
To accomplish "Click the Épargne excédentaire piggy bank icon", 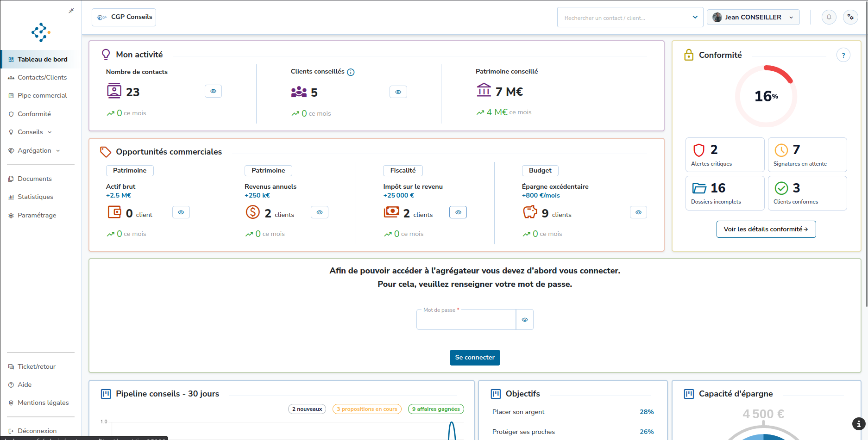I will pyautogui.click(x=530, y=212).
